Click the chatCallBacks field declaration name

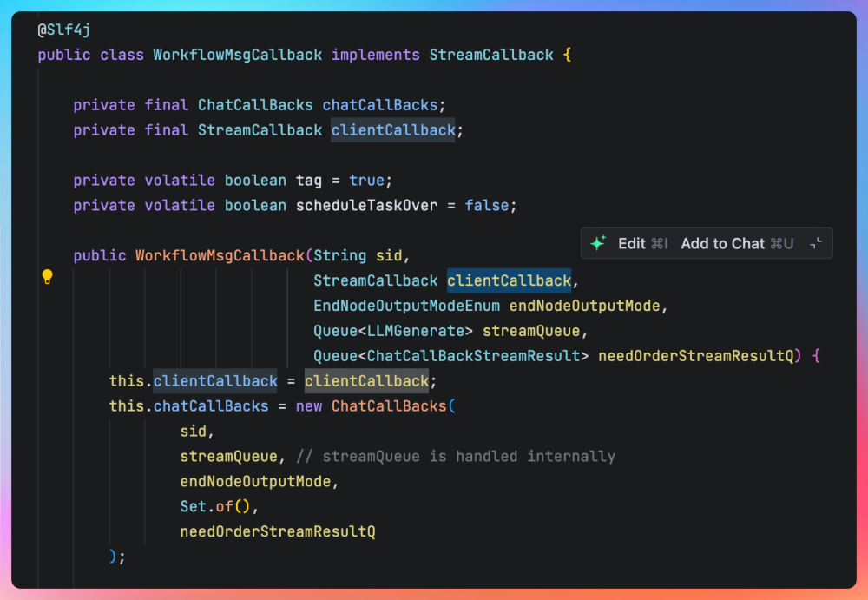coord(380,105)
